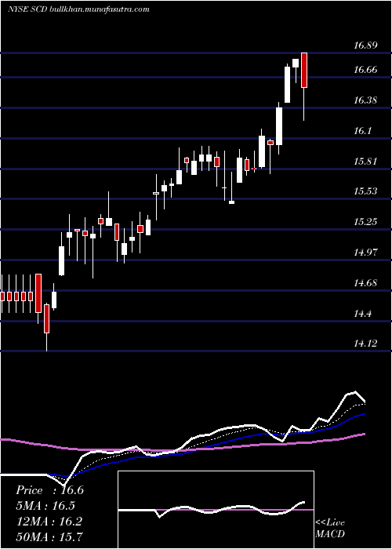Click the MACD inset panel box
This screenshot has width=392, height=549.
pos(216,510)
